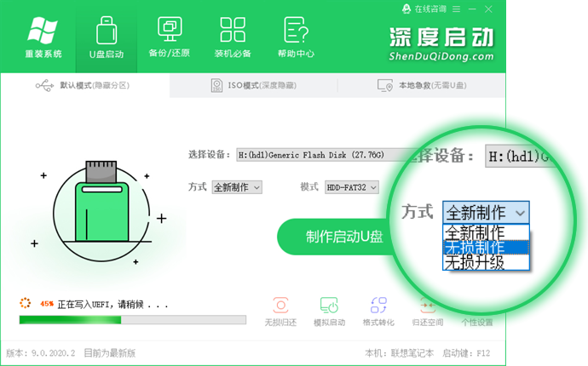Select the U盘启动 toolbar icon

click(107, 31)
